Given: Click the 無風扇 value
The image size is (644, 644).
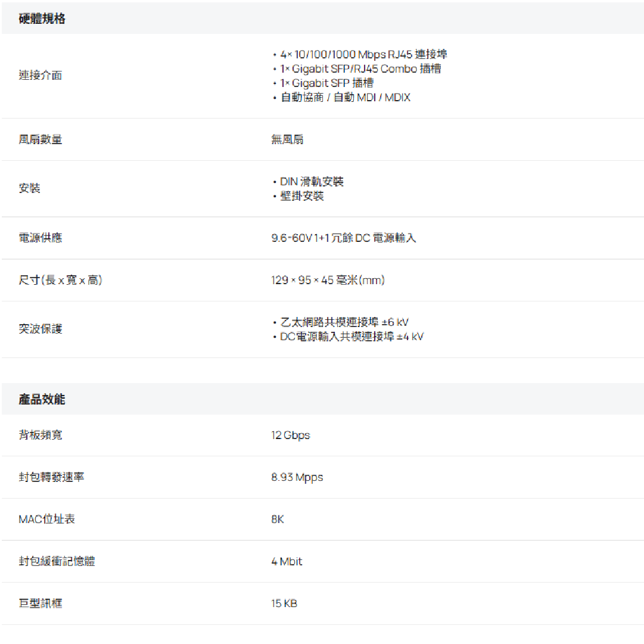Looking at the screenshot, I should click(287, 140).
